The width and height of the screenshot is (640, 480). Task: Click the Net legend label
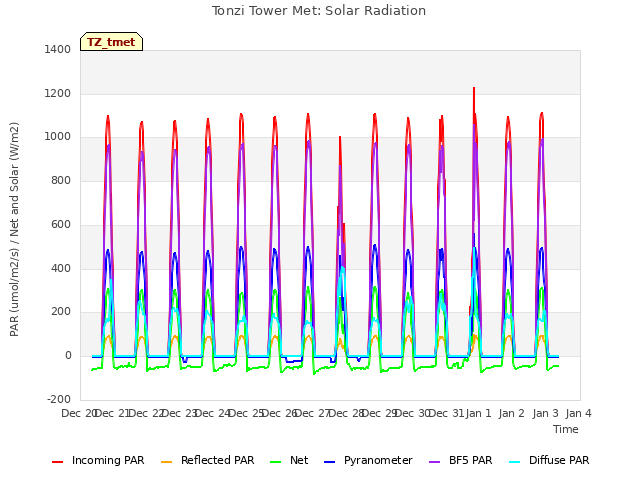pyautogui.click(x=299, y=460)
